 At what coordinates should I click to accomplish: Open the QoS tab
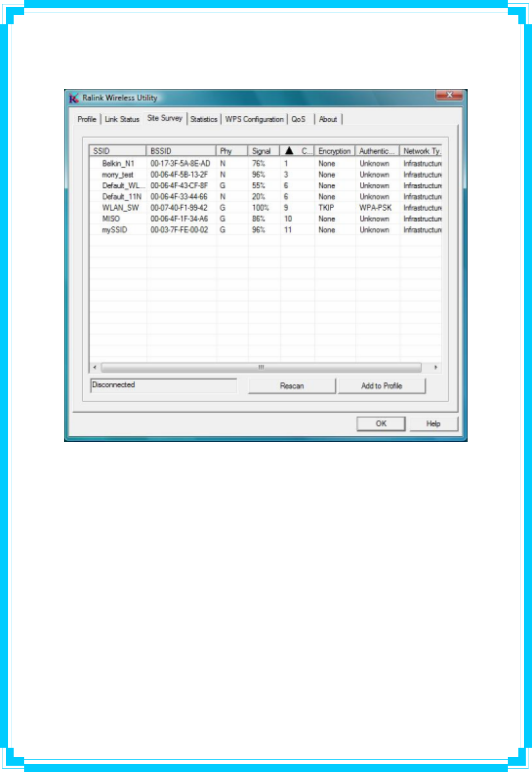(x=299, y=119)
